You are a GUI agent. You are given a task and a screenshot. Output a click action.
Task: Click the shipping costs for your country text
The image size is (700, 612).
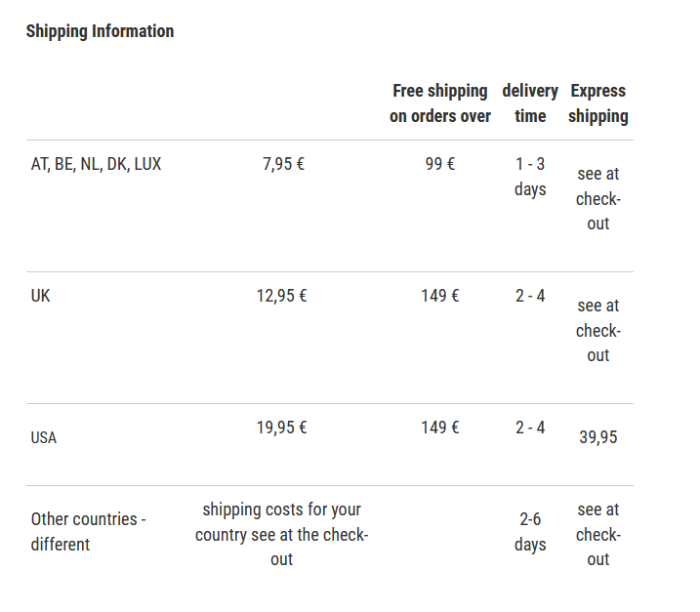coord(282,534)
